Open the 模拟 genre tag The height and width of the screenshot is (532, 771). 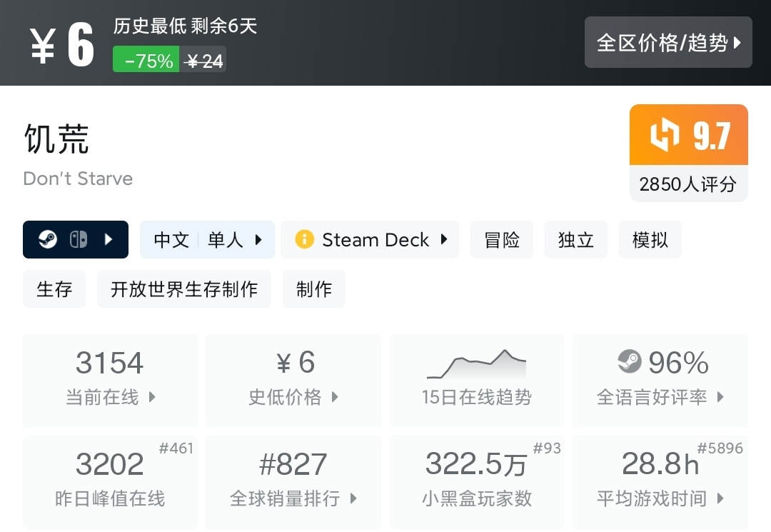pyautogui.click(x=650, y=239)
